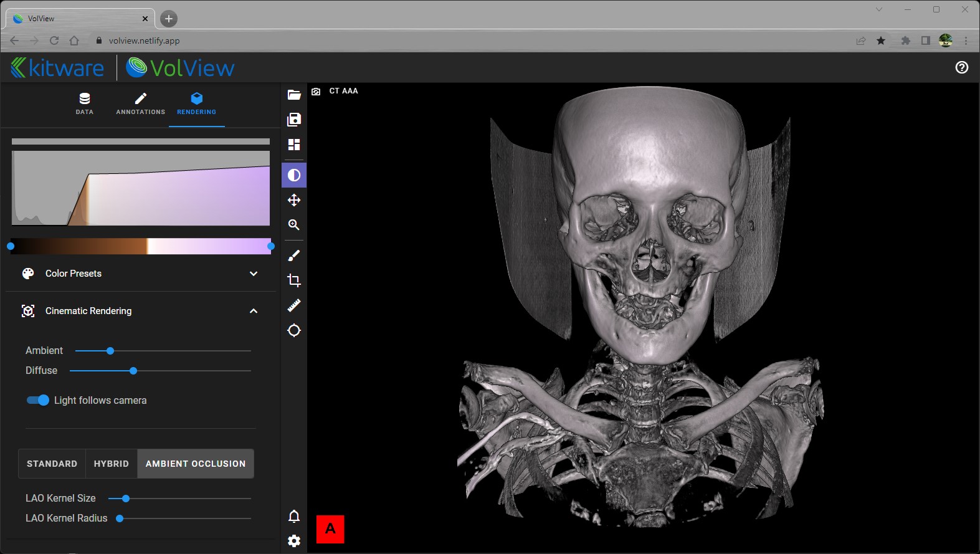Screen dimensions: 980x554
Task: Click the CT AAA view label
Action: pyautogui.click(x=343, y=91)
